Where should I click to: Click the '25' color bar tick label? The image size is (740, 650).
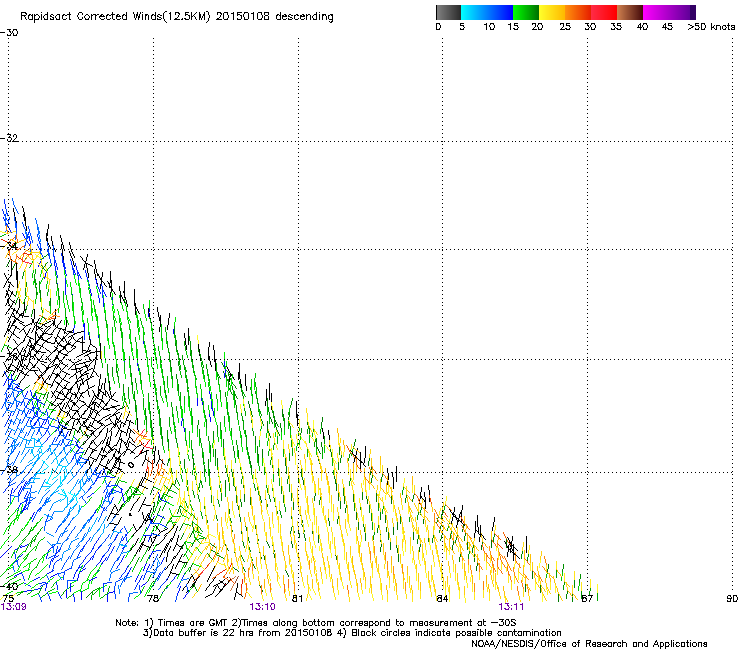[x=565, y=27]
